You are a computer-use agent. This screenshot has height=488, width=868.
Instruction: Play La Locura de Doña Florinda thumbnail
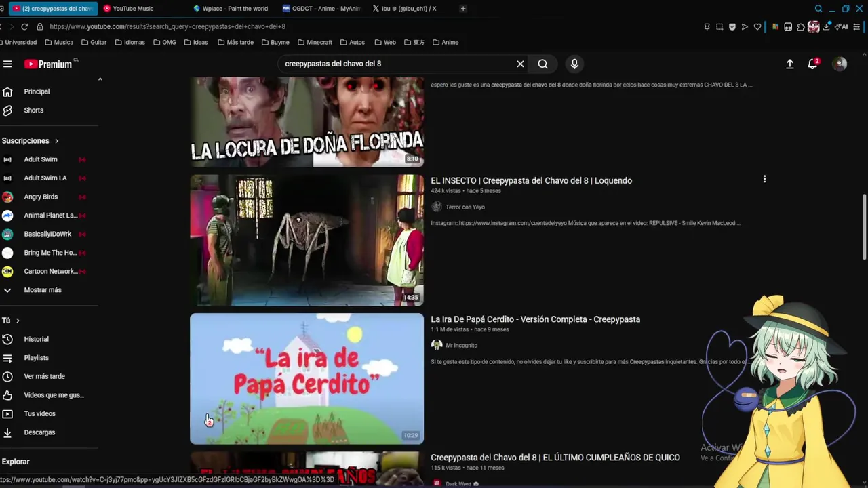click(307, 122)
